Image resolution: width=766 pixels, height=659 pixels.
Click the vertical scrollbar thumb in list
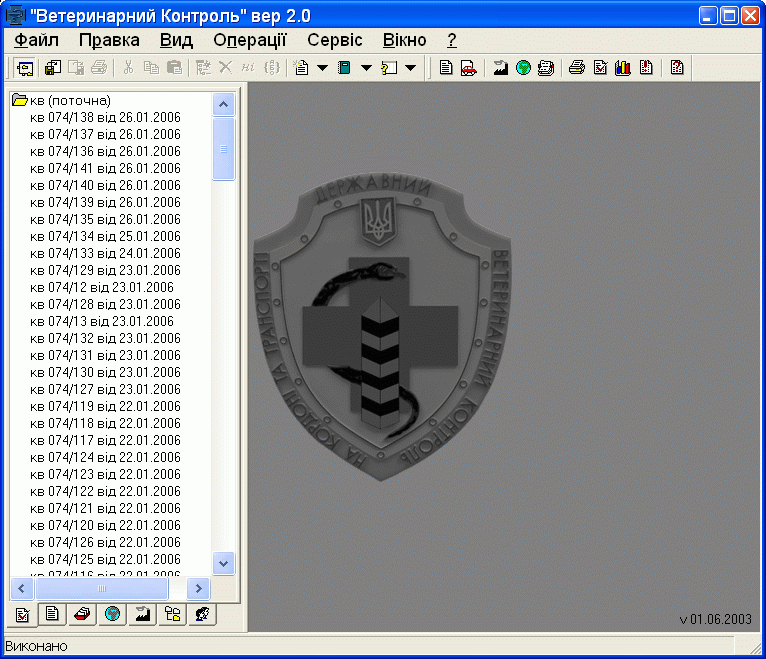point(224,149)
